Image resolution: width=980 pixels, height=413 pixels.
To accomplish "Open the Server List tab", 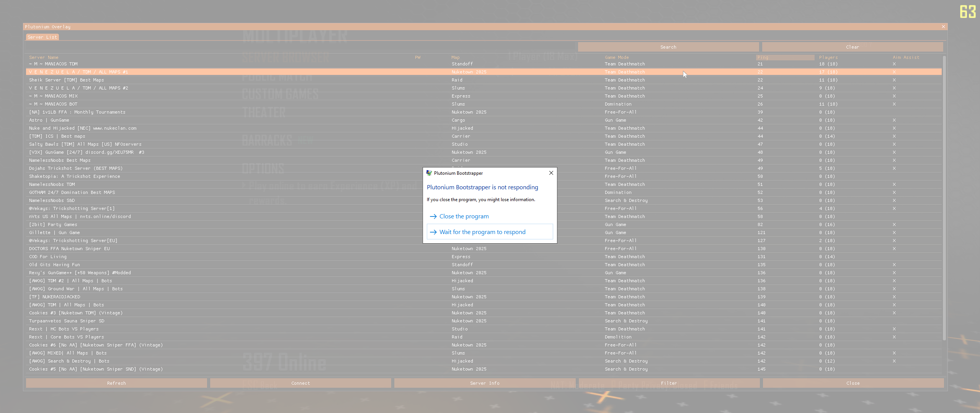I will click(x=42, y=37).
